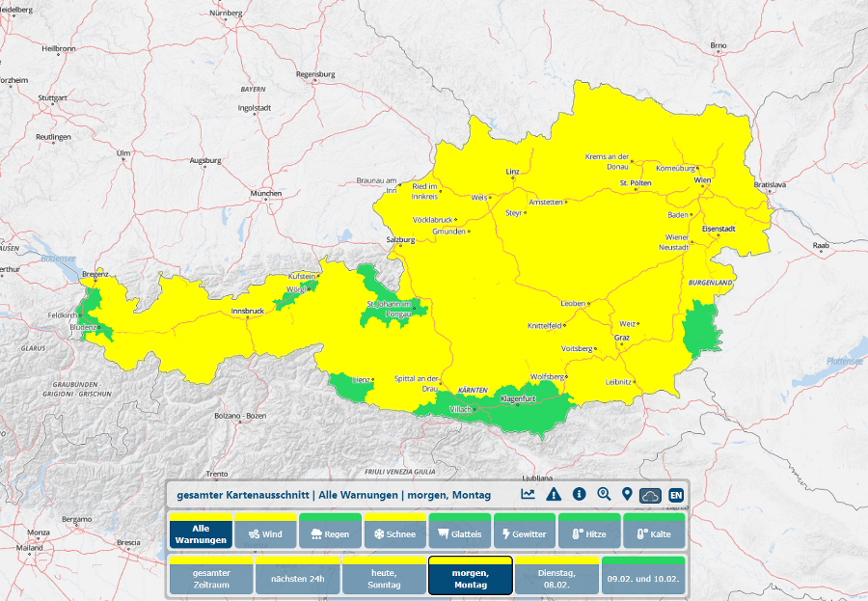This screenshot has height=601, width=868.
Task: Click the Bregenz label
Action: (x=95, y=274)
